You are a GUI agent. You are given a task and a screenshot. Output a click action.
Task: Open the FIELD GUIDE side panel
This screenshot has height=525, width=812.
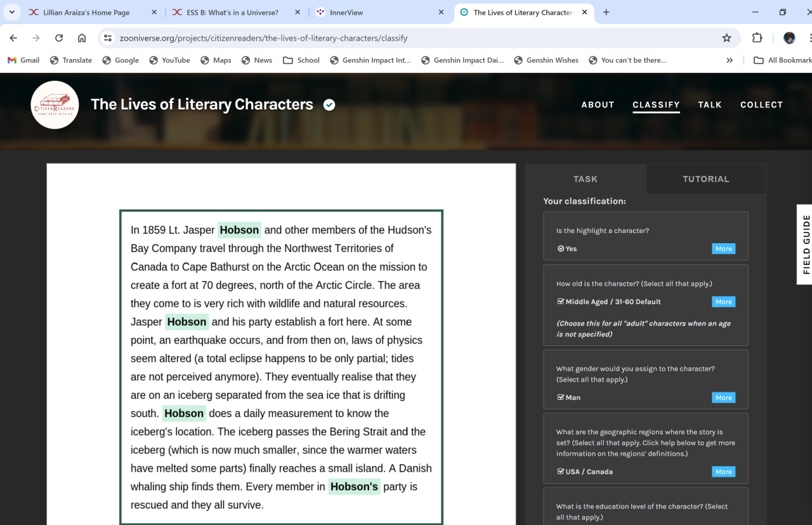click(x=805, y=244)
